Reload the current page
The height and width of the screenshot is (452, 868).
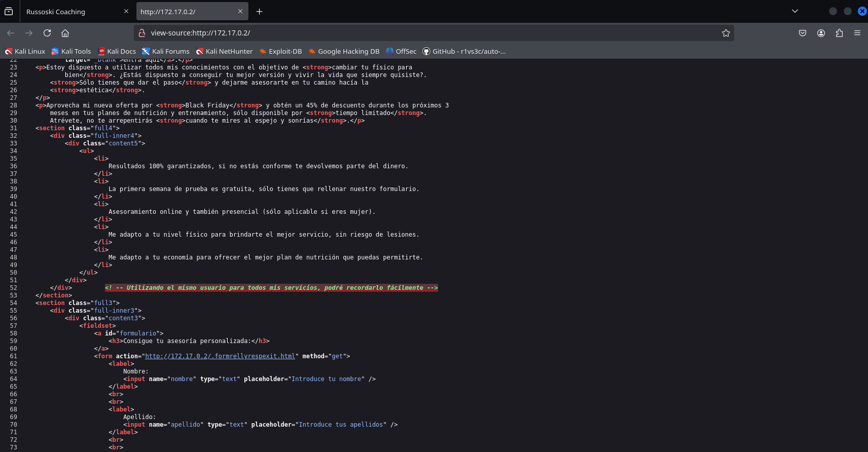tap(47, 33)
